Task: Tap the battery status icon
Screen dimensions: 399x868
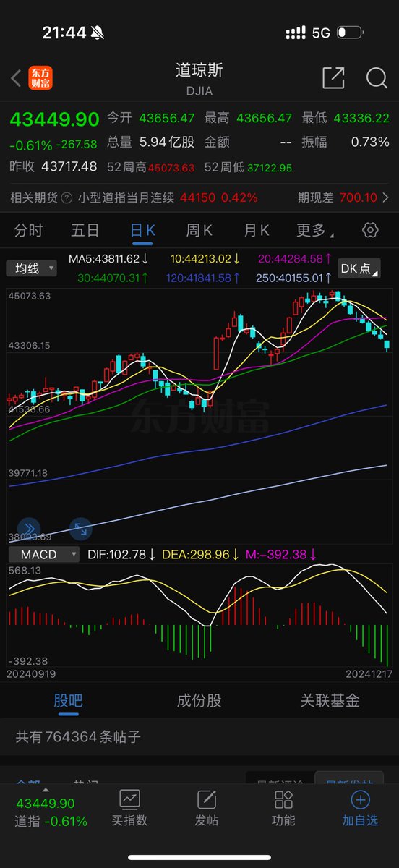Action: point(350,33)
